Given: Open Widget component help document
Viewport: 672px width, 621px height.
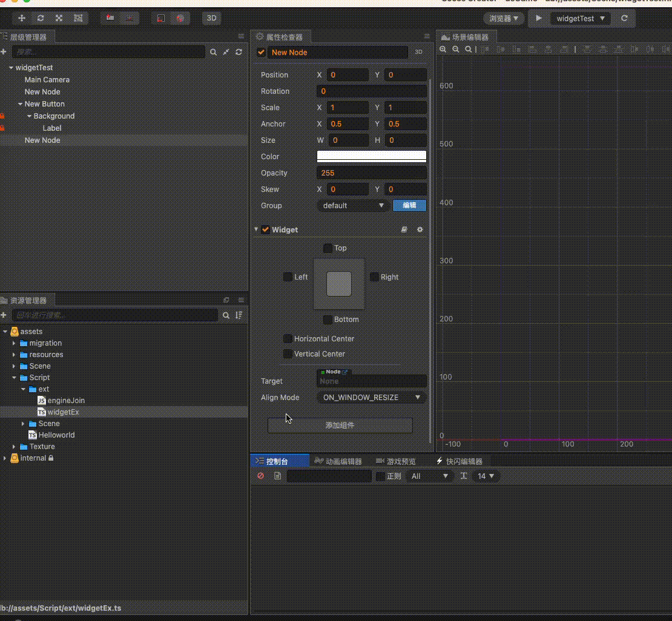Looking at the screenshot, I should (x=404, y=230).
